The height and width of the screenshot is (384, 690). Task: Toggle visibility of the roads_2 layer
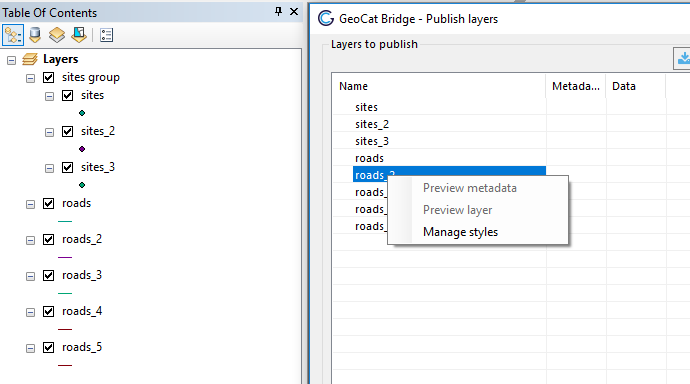[x=48, y=239]
